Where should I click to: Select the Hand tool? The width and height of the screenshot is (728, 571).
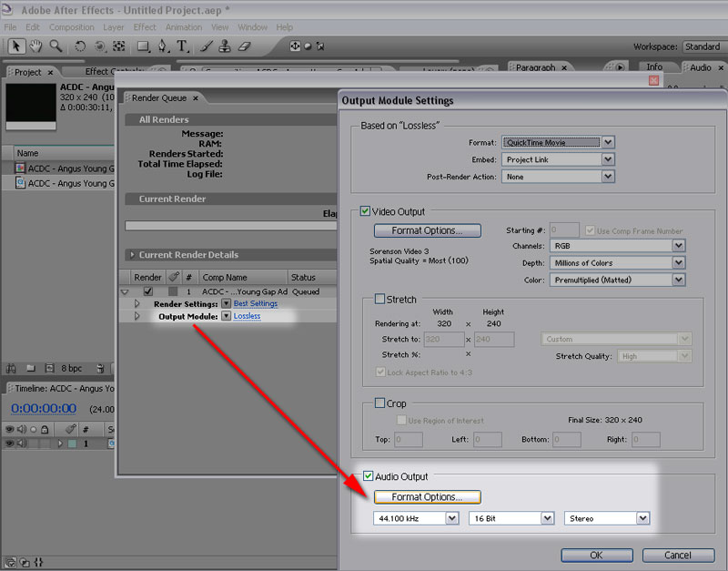point(35,46)
